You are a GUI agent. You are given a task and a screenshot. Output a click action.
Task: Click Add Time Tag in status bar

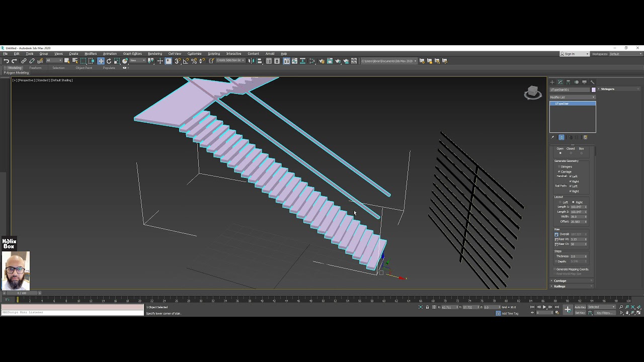510,313
